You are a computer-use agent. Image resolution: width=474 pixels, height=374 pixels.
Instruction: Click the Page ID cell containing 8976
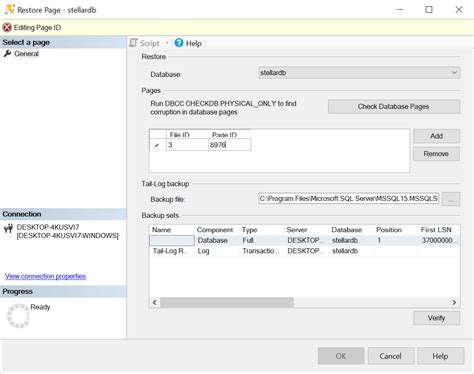pos(230,145)
